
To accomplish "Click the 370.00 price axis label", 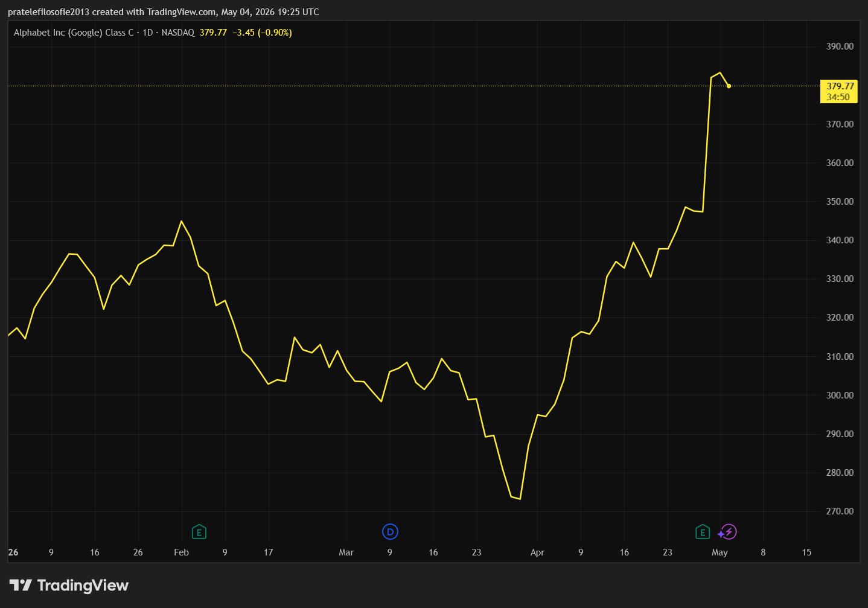I will [x=840, y=124].
